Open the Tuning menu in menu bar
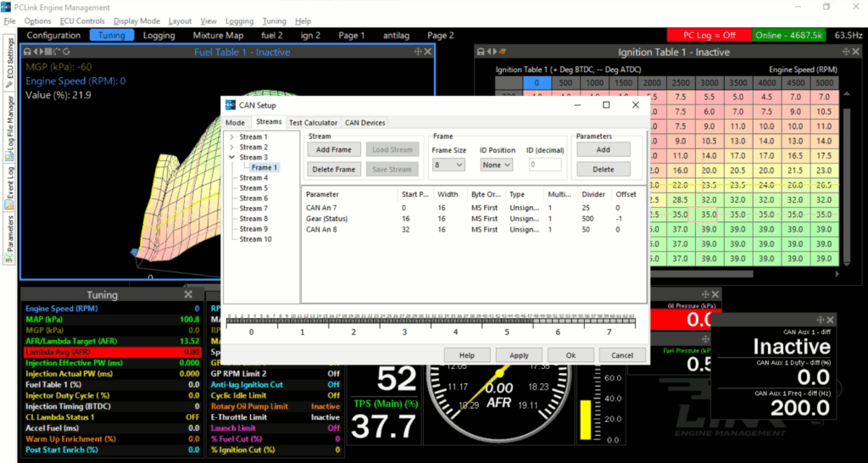 tap(274, 21)
